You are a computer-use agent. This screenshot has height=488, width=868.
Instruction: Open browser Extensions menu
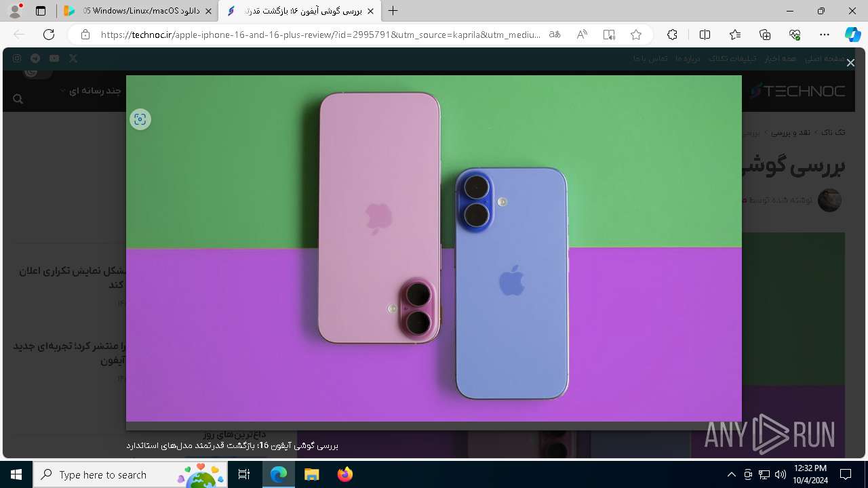point(672,35)
